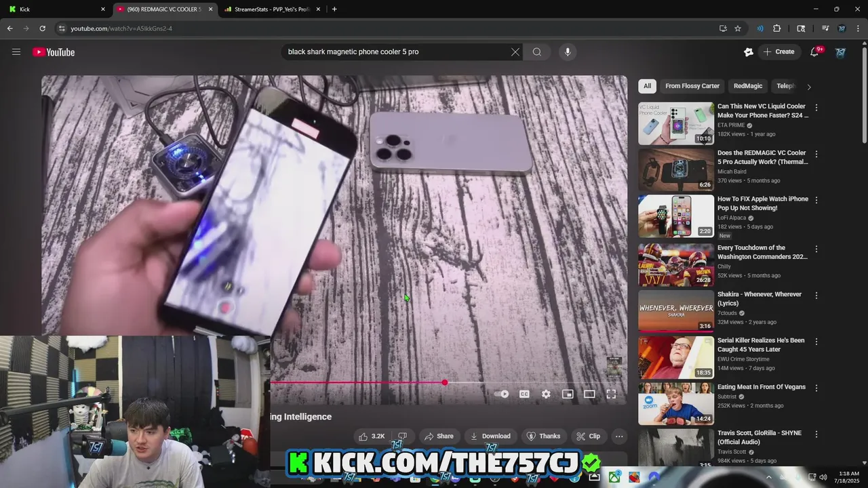Toggle the miniplayer button

(568, 394)
